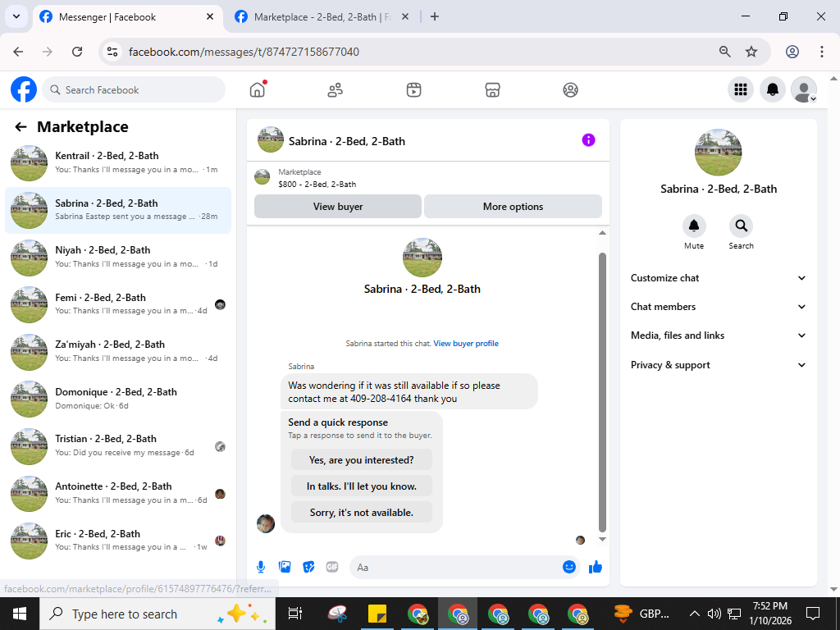Choose a GIF icon in composer
840x630 pixels.
click(332, 567)
